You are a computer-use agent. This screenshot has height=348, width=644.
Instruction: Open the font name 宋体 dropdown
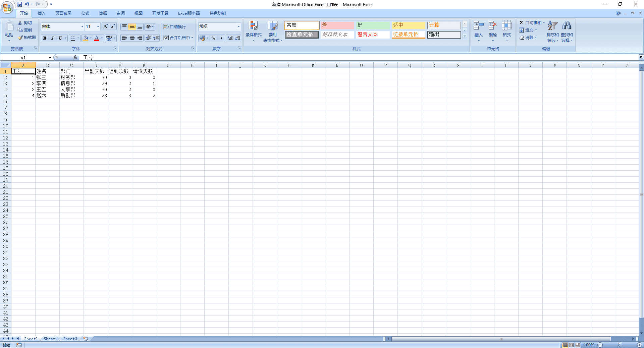(x=82, y=26)
